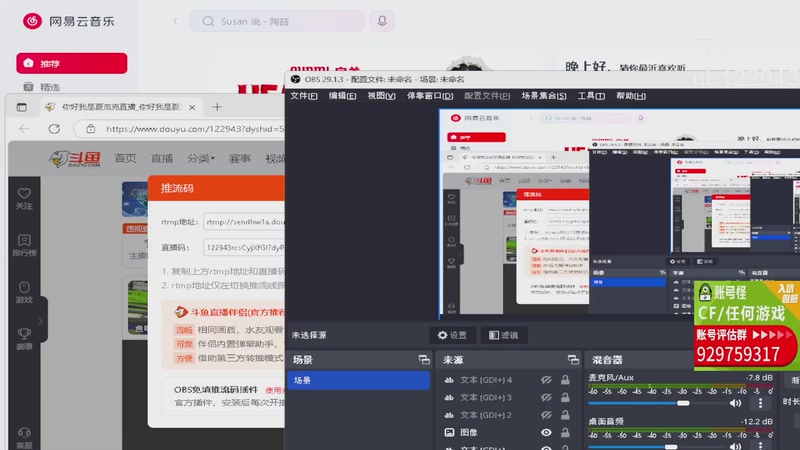Open the OBS 场景集合(S) menu
Screen dimensions: 800x450
click(x=544, y=96)
